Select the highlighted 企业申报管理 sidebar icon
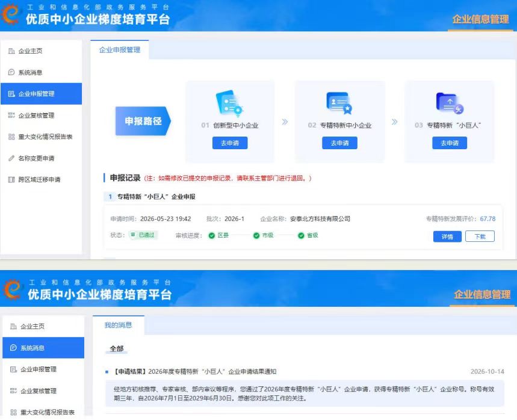 (x=11, y=94)
